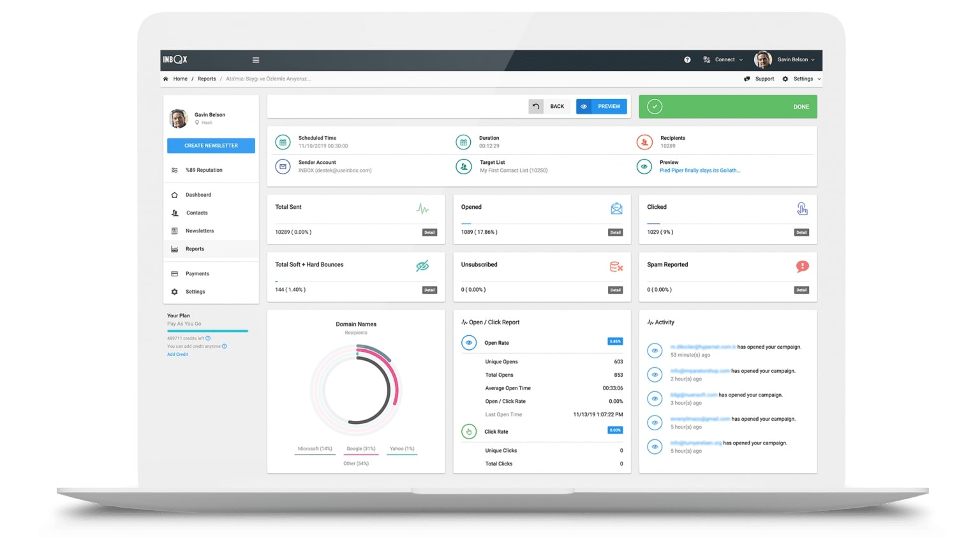Click the Recipients icon
980x544 pixels.
(644, 142)
